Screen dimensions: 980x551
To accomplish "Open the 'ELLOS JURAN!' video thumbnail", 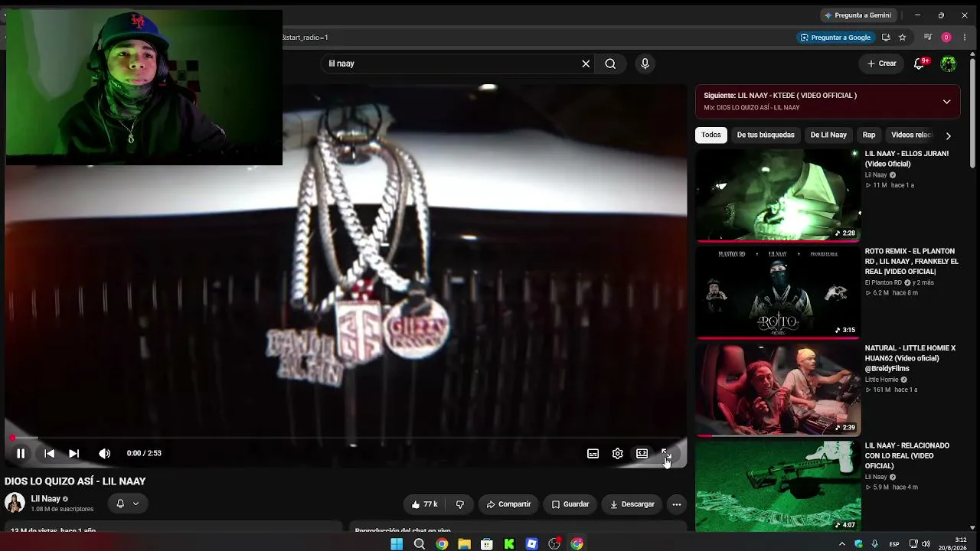I will coord(778,194).
